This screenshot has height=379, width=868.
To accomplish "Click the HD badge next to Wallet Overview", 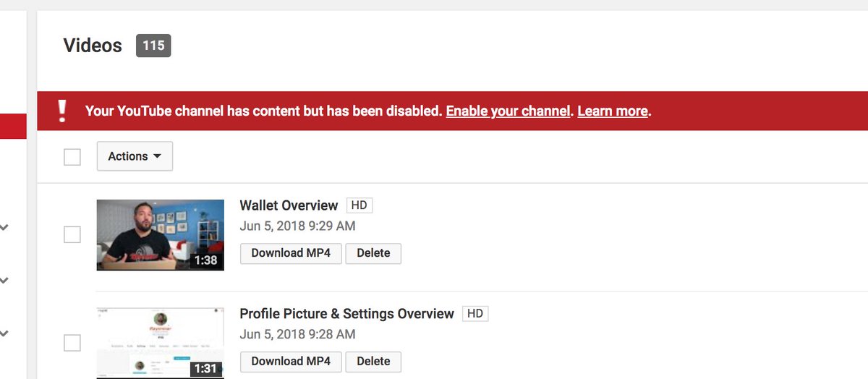I will coord(359,205).
